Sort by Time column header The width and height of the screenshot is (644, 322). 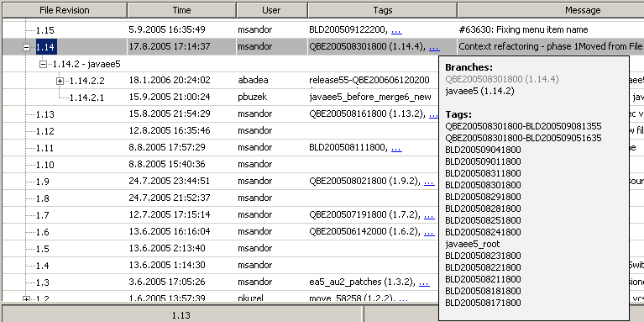tap(181, 10)
